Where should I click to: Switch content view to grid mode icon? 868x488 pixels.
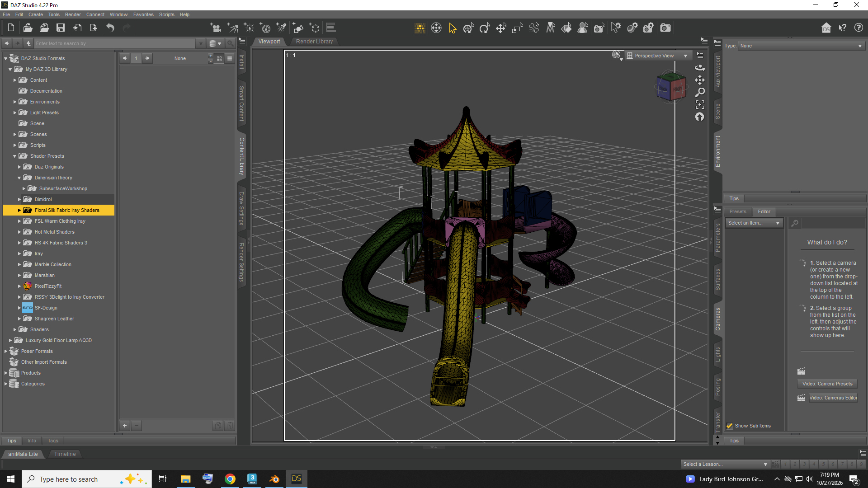tap(219, 58)
